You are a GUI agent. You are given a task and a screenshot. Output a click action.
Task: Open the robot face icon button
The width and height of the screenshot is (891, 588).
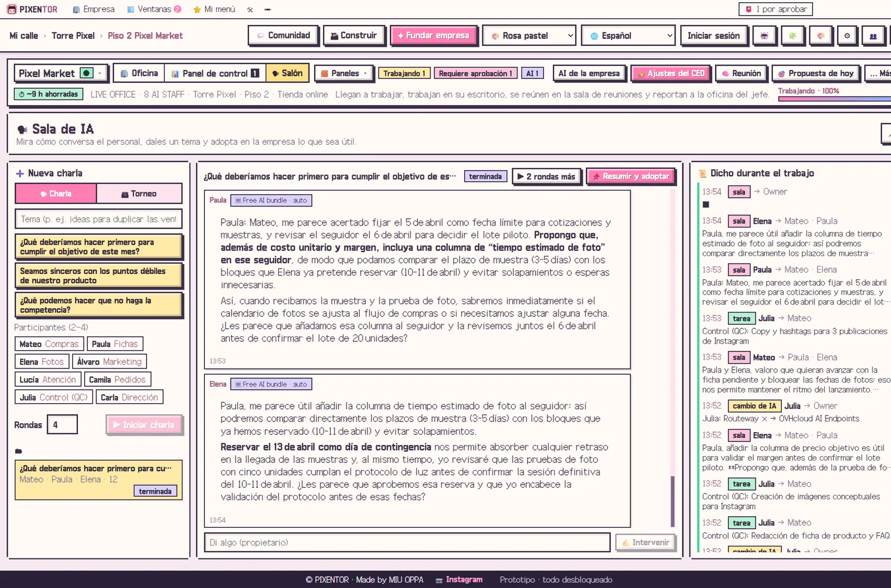pyautogui.click(x=764, y=36)
